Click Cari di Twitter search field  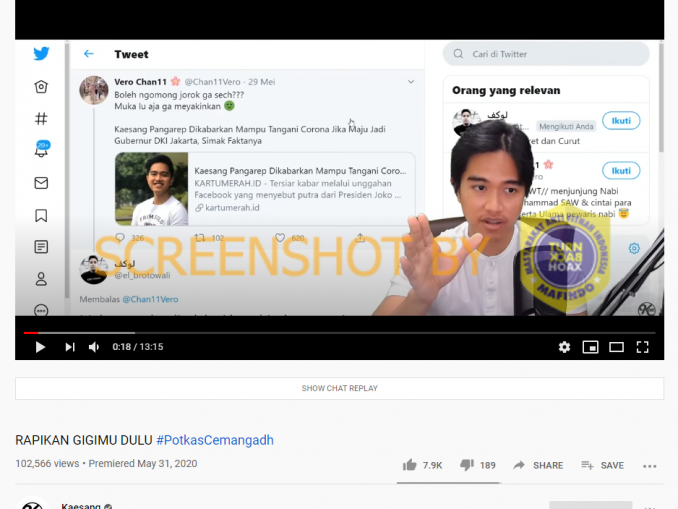pyautogui.click(x=546, y=54)
